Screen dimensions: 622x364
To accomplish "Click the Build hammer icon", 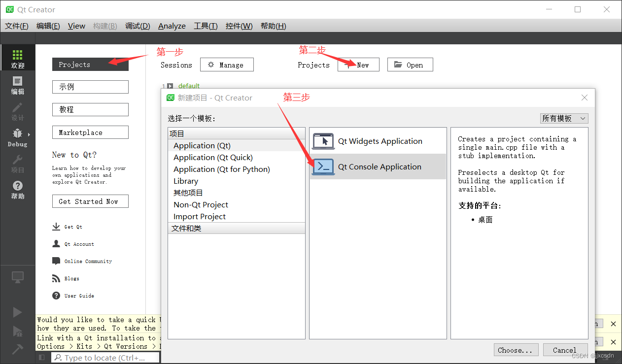I will coord(17,349).
